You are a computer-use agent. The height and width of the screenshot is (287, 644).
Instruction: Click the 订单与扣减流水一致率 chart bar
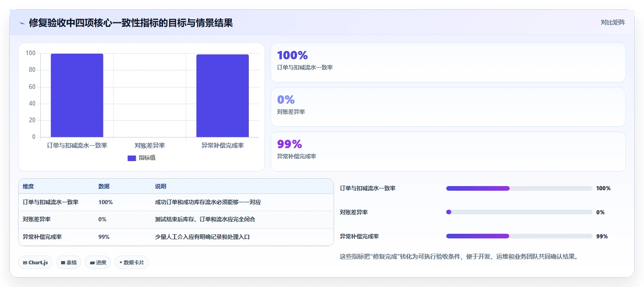(x=77, y=95)
